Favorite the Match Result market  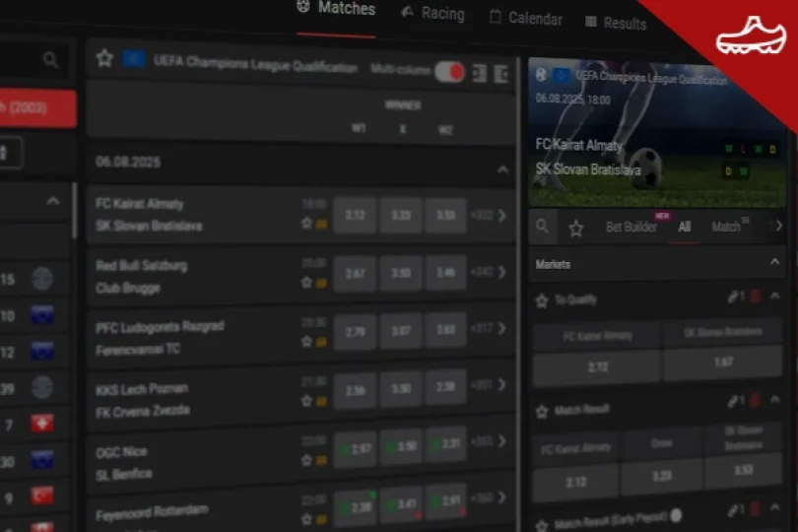[541, 410]
